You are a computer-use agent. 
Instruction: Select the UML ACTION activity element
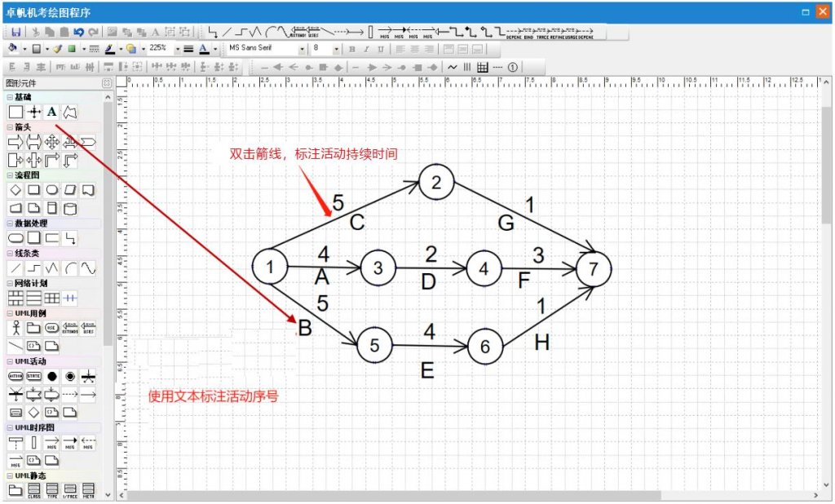pyautogui.click(x=16, y=376)
